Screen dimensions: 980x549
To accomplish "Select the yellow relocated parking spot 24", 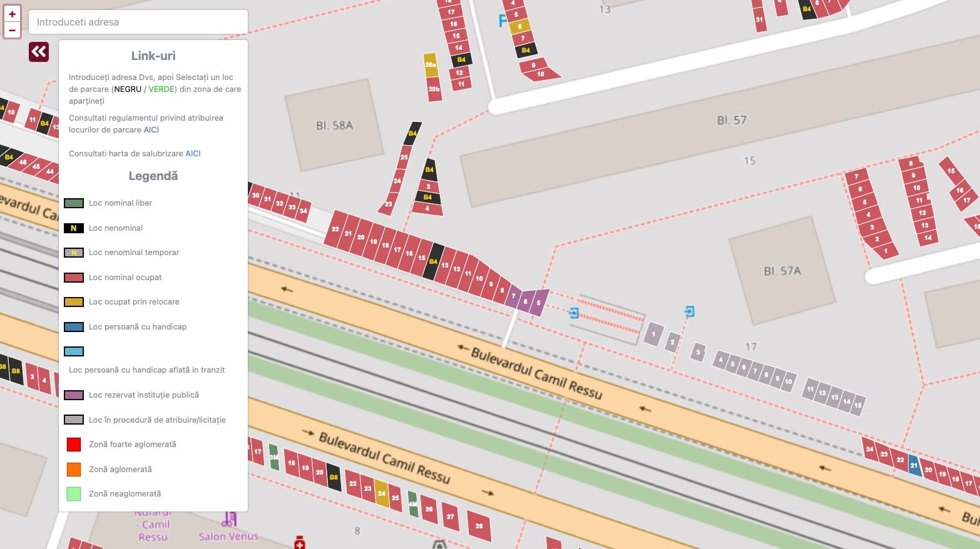I will pos(381,493).
